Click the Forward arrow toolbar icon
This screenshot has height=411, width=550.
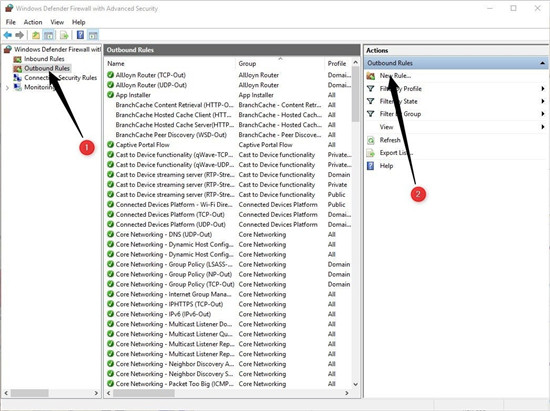coord(20,35)
